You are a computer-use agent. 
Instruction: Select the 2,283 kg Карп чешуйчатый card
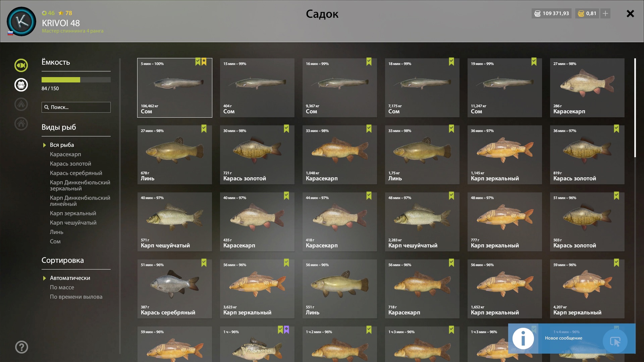[x=422, y=222]
